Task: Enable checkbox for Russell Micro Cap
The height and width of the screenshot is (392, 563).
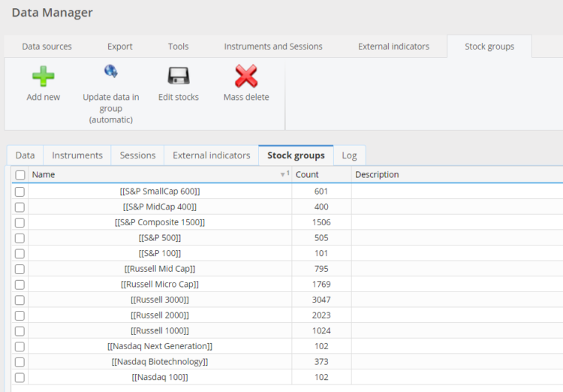Action: tap(20, 285)
